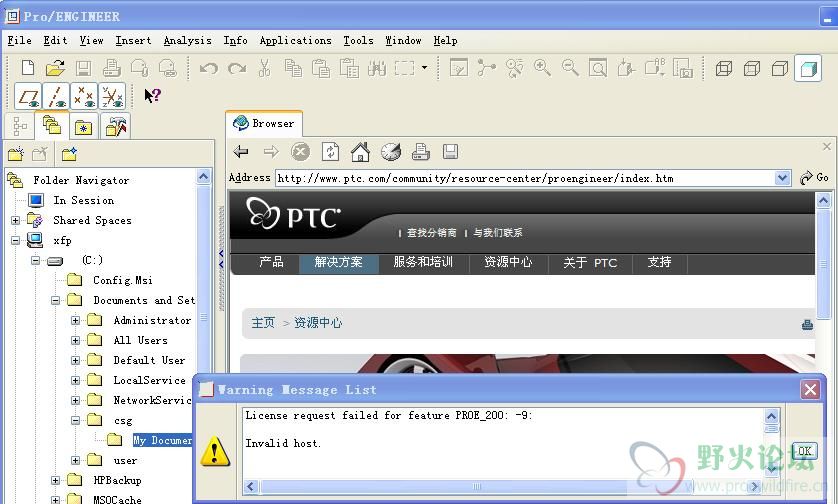This screenshot has width=838, height=504.
Task: Click browser Forward arrow
Action: pyautogui.click(x=271, y=152)
